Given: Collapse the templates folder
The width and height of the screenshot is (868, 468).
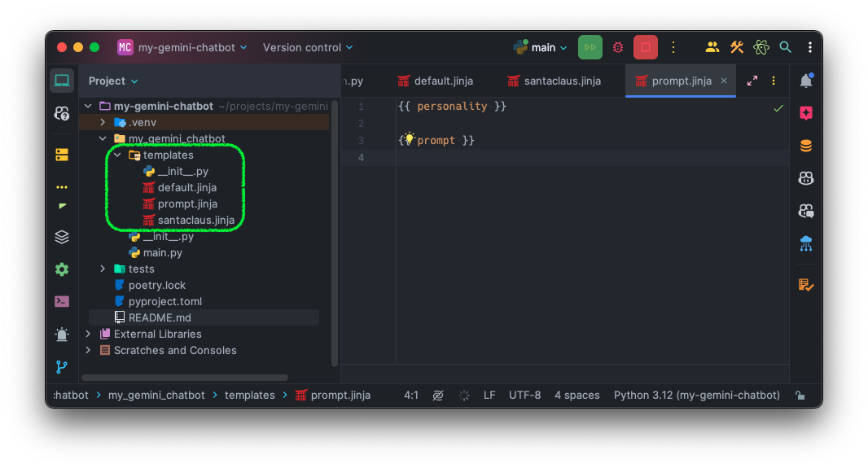Looking at the screenshot, I should point(117,155).
